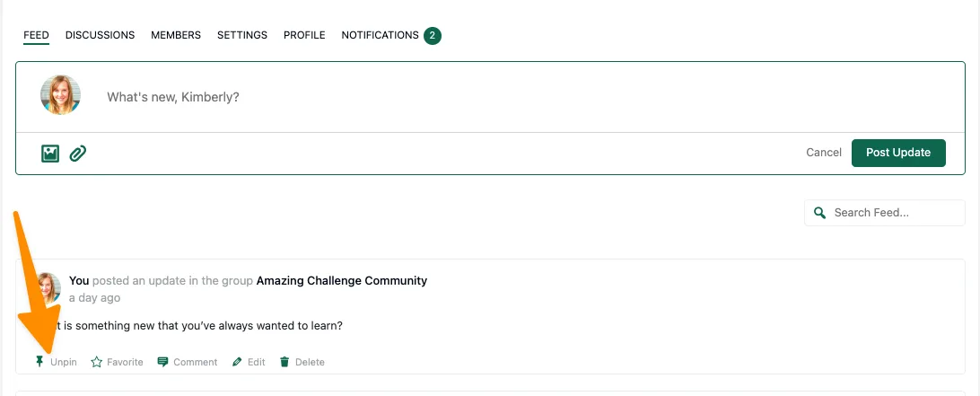The height and width of the screenshot is (396, 980).
Task: Attach a file with the paperclip icon
Action: [77, 154]
